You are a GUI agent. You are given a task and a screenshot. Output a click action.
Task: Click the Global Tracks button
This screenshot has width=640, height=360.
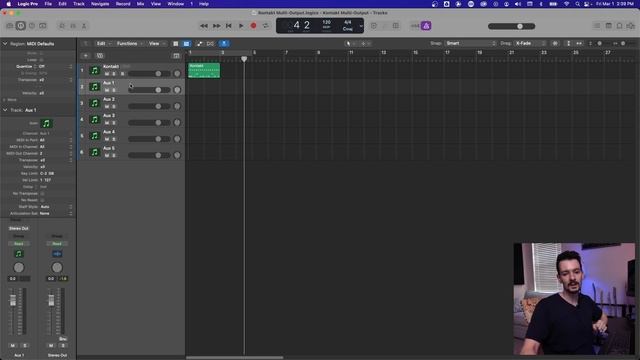tap(176, 56)
